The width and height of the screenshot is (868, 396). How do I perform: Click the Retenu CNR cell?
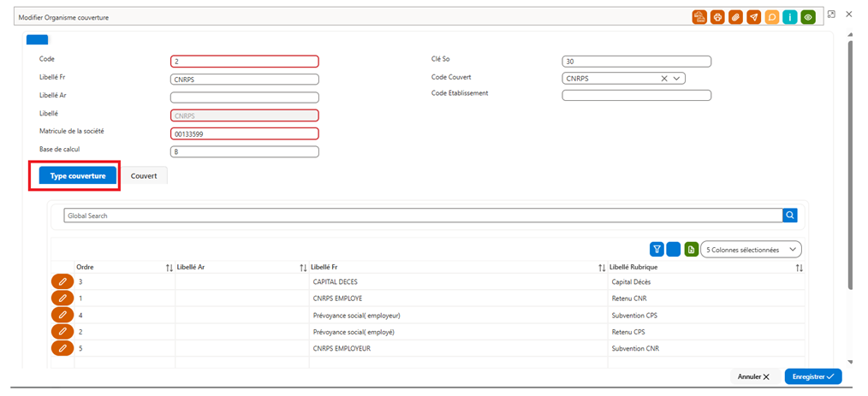coord(706,298)
